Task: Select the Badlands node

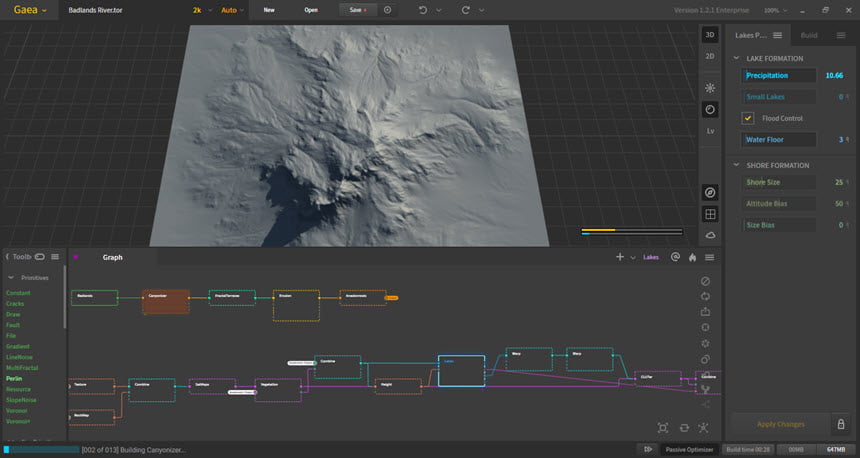Action: coord(94,298)
